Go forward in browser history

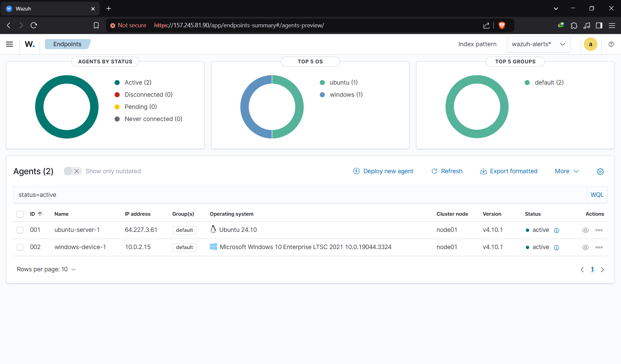[x=21, y=25]
